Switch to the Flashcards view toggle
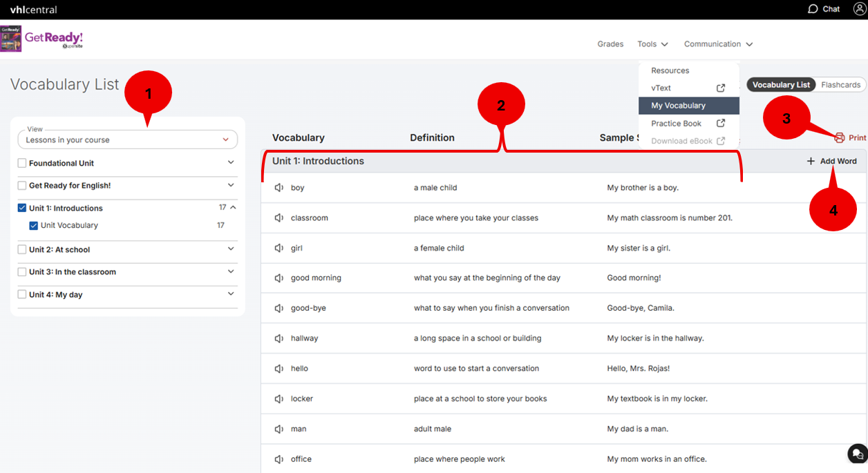Screen dimensions: 868x473 (841, 85)
